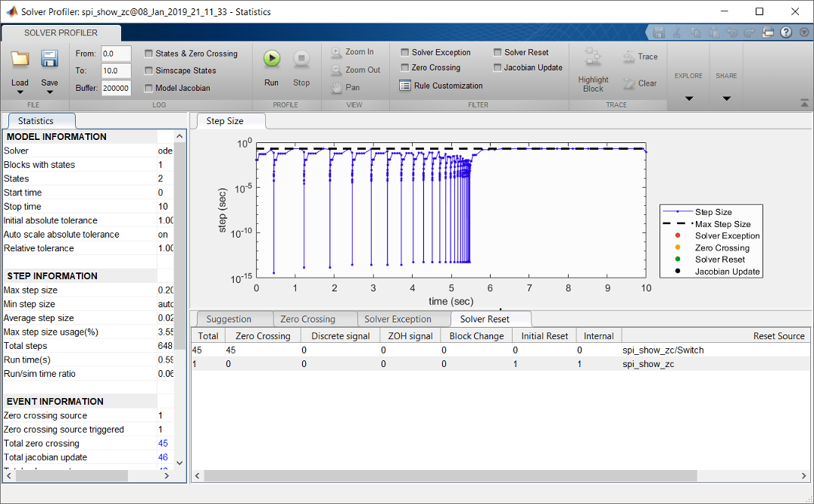Click the Stop profiling icon
814x504 pixels.
(301, 59)
